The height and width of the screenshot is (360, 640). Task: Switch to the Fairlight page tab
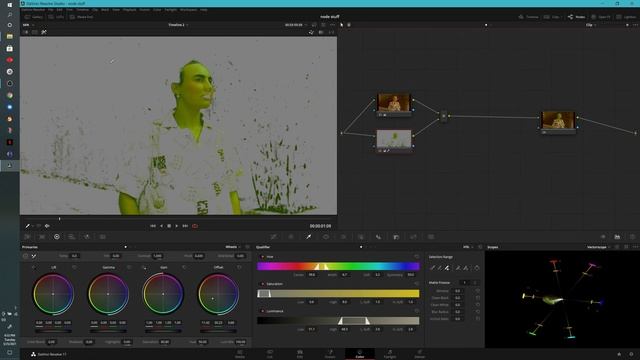click(x=390, y=354)
